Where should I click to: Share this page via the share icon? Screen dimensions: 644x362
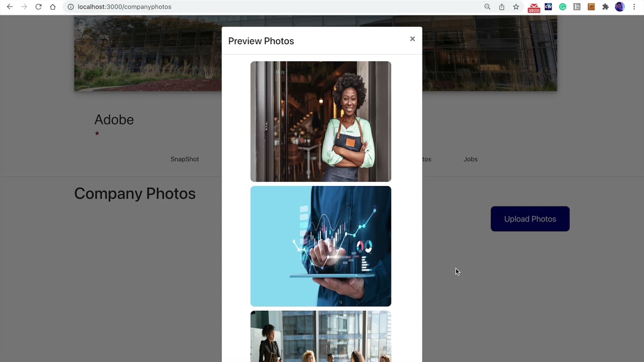point(502,7)
